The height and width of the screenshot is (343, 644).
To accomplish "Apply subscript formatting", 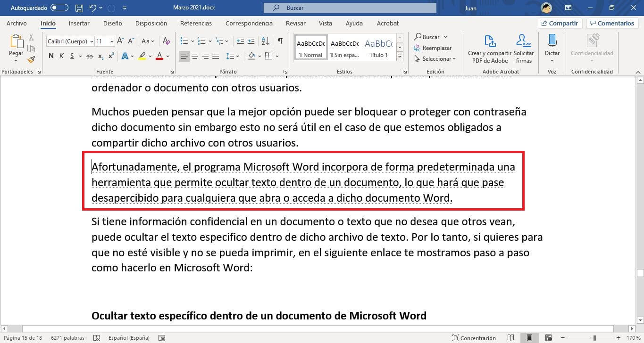I will click(100, 56).
